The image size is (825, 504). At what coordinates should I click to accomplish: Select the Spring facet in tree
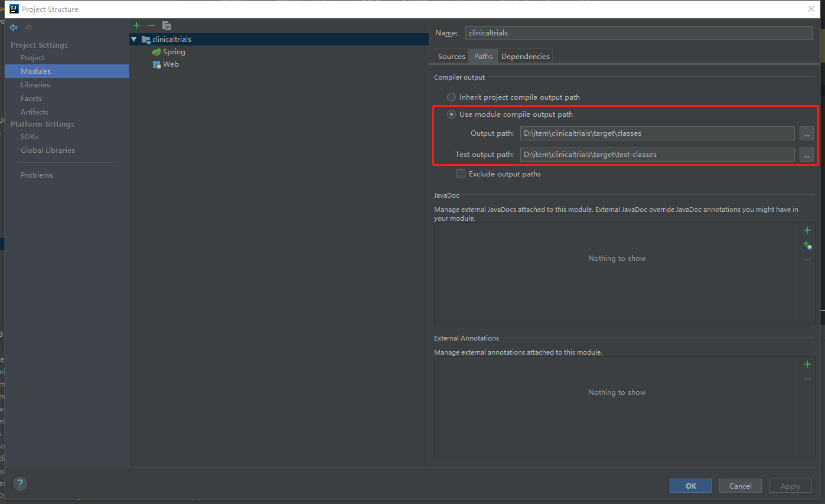[174, 52]
